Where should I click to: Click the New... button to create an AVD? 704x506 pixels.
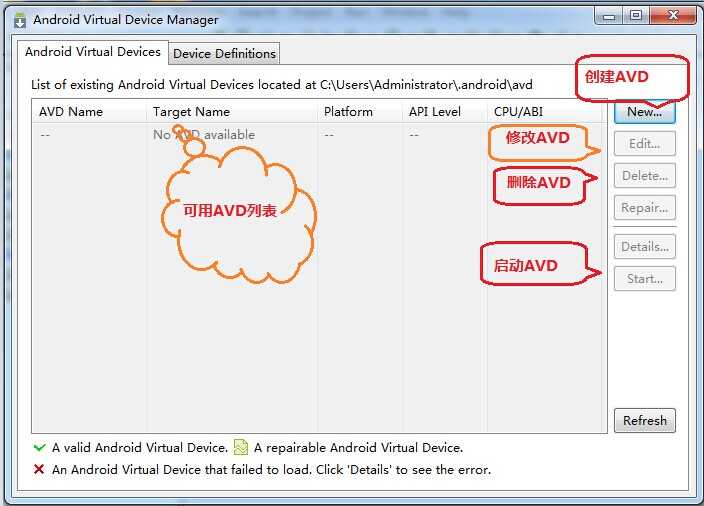click(644, 111)
